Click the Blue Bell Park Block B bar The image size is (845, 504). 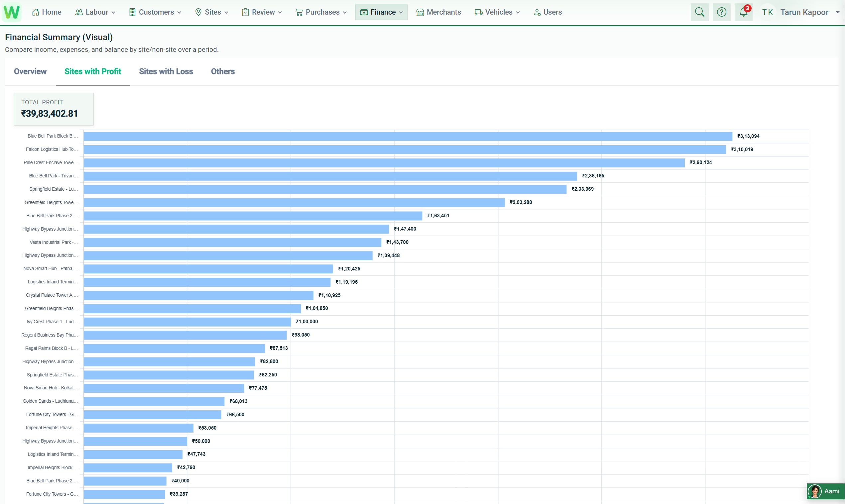[x=408, y=136]
